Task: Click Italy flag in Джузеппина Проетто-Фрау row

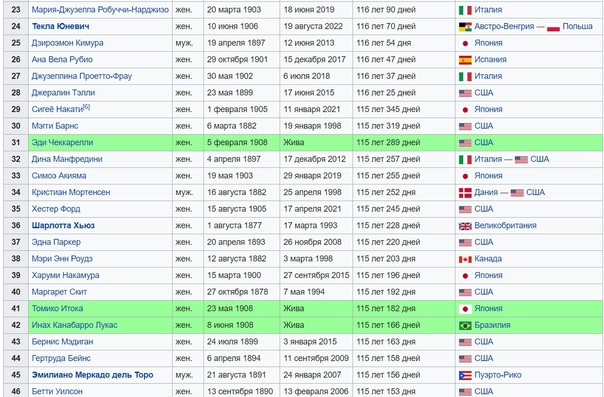Action: click(x=465, y=76)
